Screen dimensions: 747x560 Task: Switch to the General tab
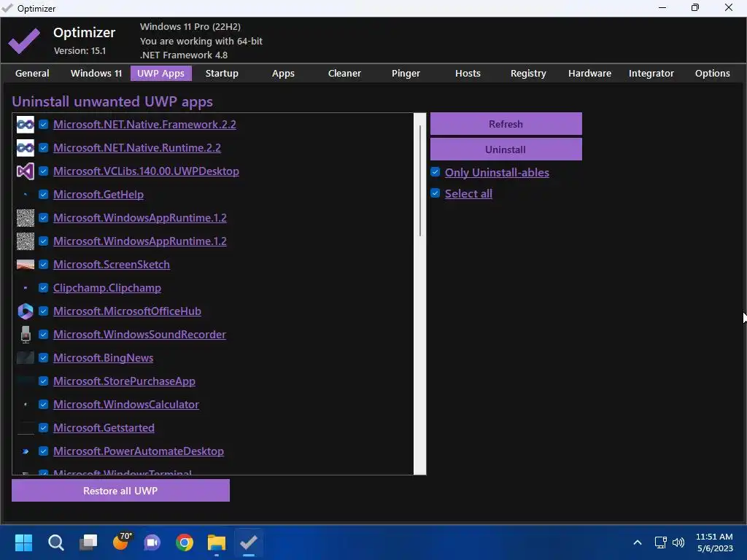click(32, 74)
